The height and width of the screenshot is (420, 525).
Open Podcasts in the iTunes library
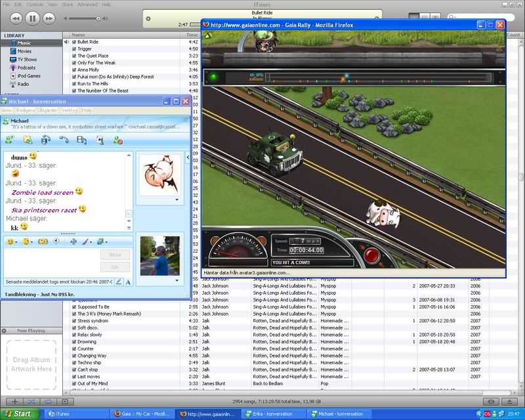point(26,68)
